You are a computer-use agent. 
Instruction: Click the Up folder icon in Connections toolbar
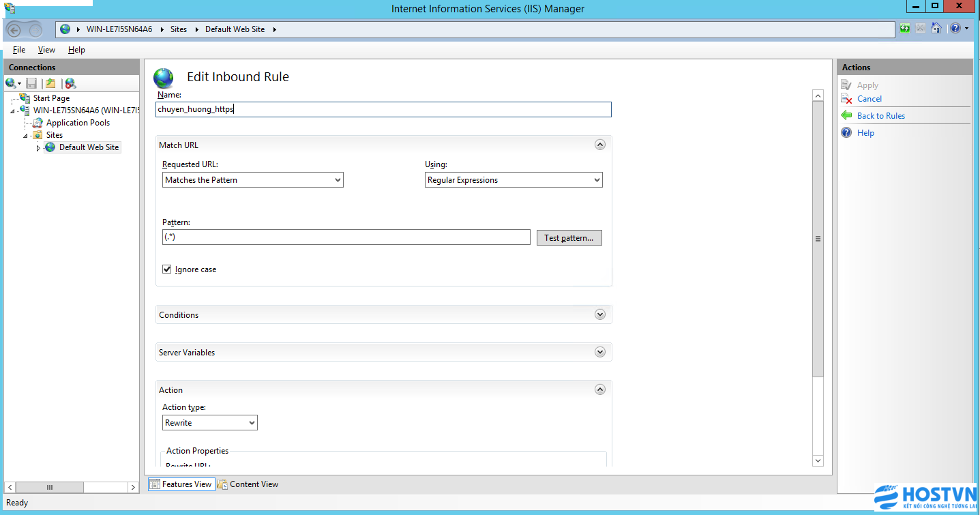click(50, 83)
